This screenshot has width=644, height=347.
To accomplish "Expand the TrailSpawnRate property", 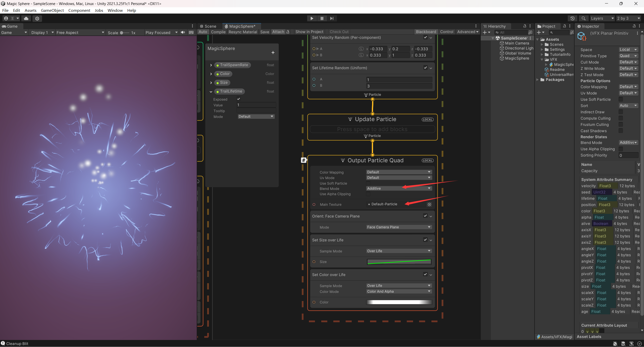I will point(211,65).
